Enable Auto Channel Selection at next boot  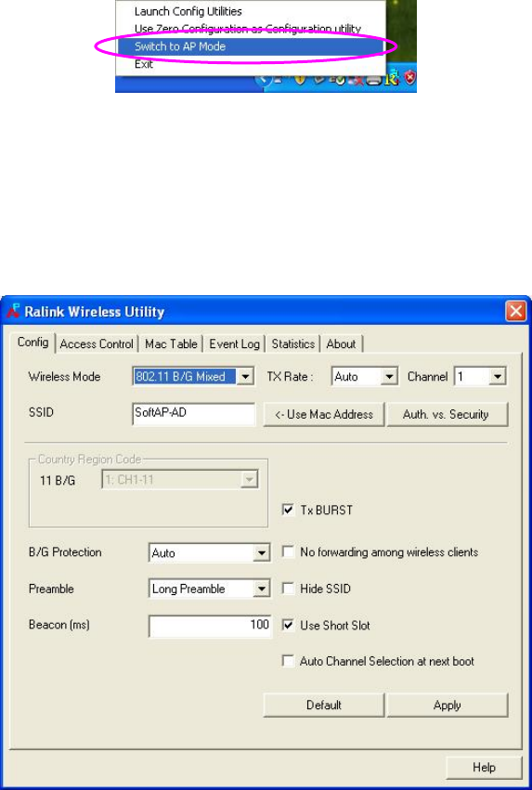click(288, 661)
